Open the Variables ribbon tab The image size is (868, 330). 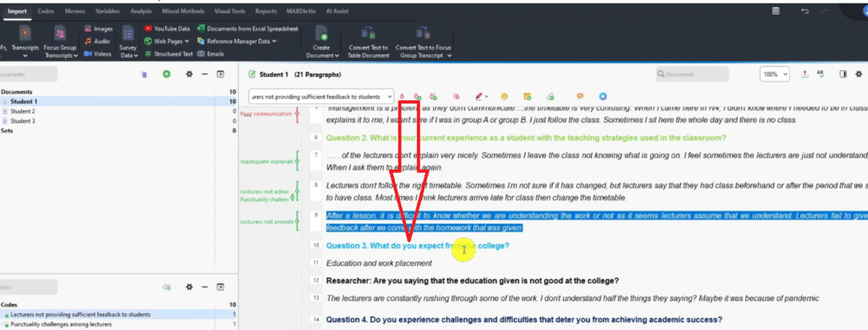[x=107, y=11]
